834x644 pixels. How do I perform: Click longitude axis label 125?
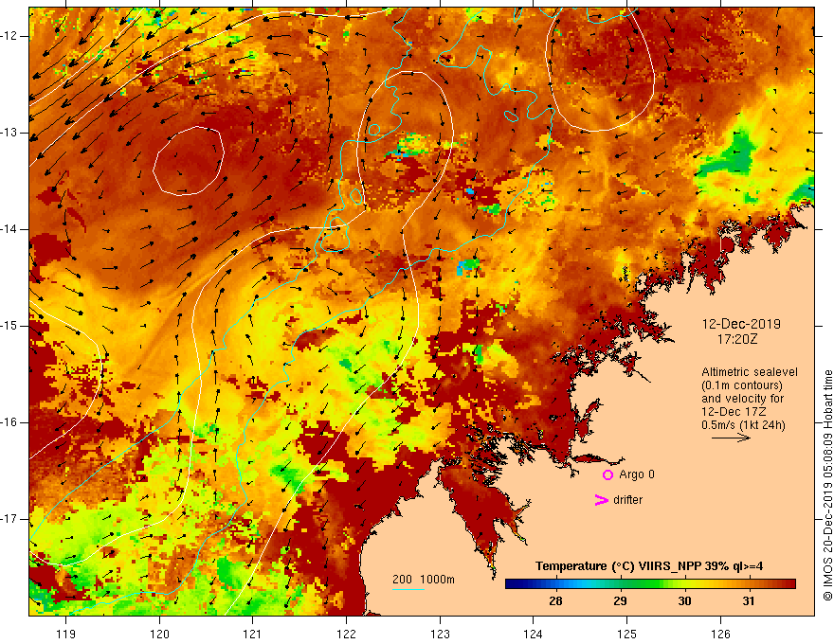[627, 634]
